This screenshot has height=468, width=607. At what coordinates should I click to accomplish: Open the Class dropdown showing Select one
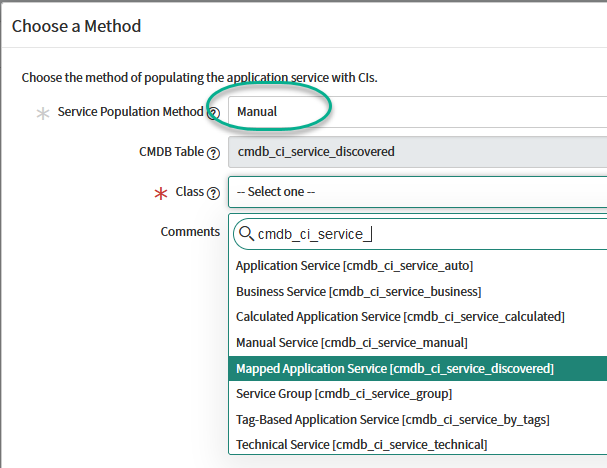(417, 192)
